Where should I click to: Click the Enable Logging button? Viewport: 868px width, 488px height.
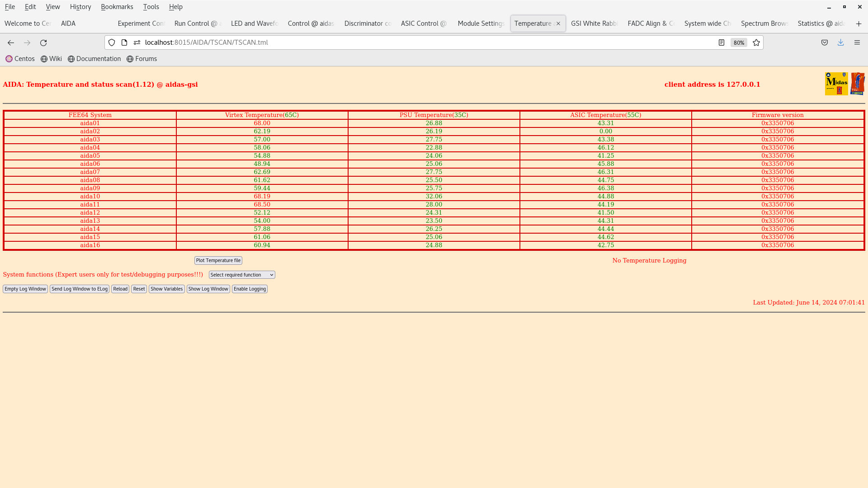click(x=249, y=289)
